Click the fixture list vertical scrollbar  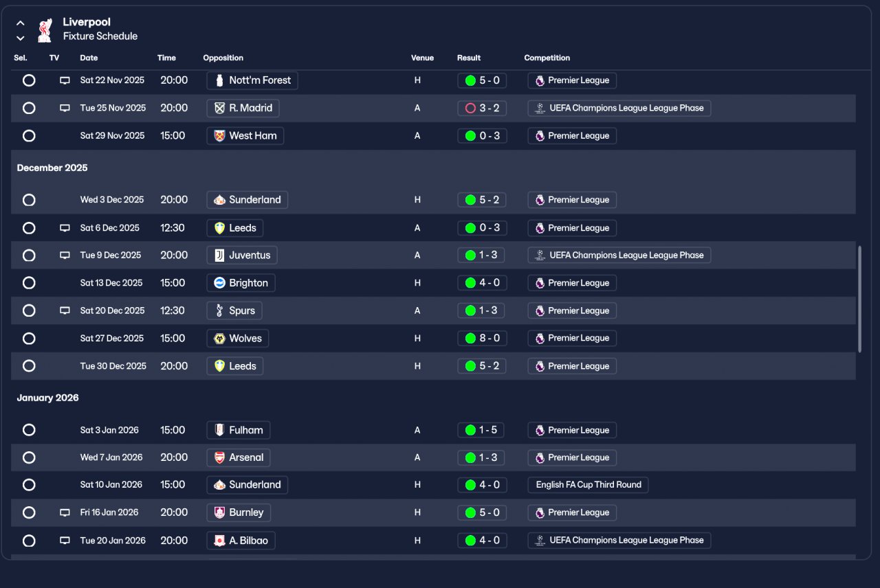tap(859, 298)
